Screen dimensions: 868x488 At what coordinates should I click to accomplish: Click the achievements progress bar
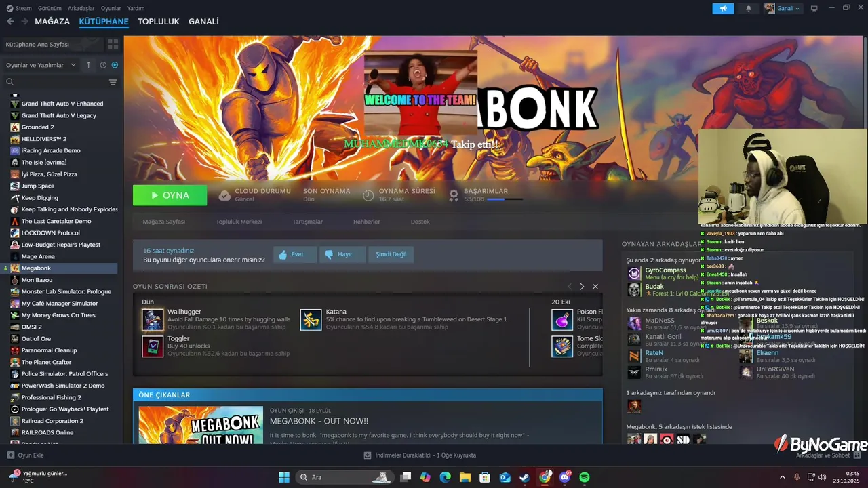505,199
